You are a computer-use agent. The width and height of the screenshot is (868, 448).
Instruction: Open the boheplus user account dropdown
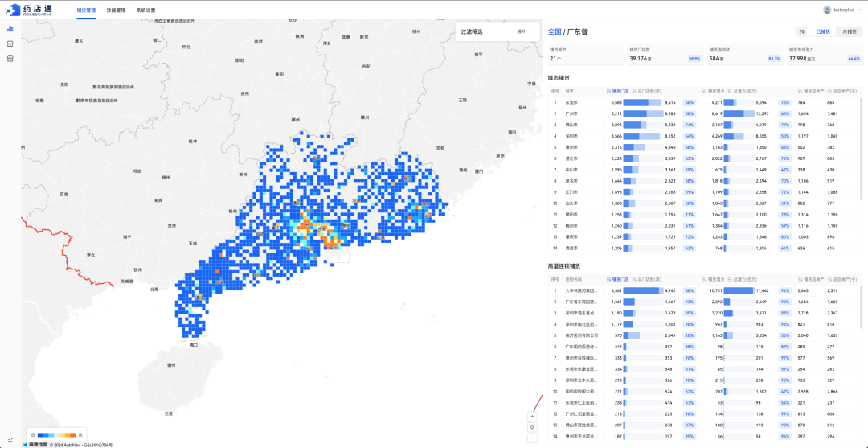click(842, 10)
